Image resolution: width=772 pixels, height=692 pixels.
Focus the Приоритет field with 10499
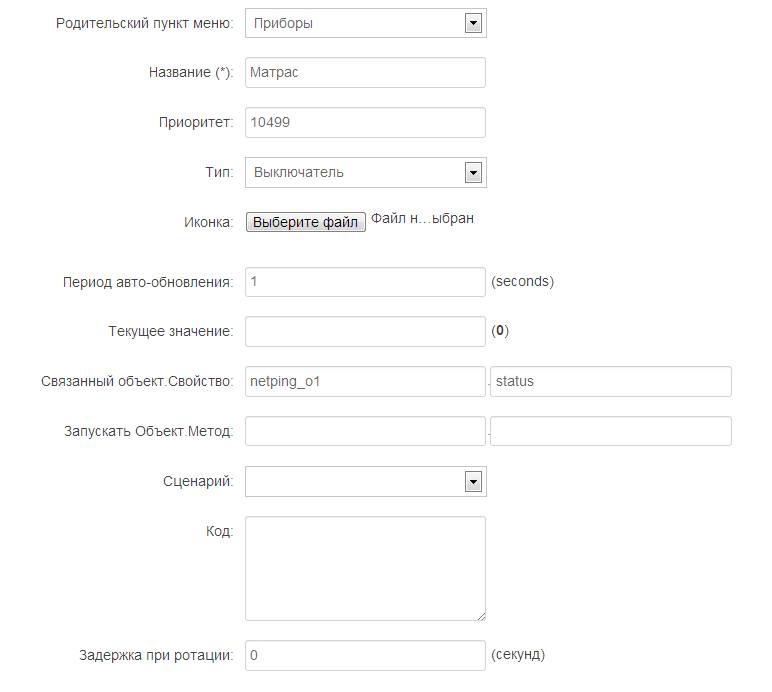tap(365, 122)
